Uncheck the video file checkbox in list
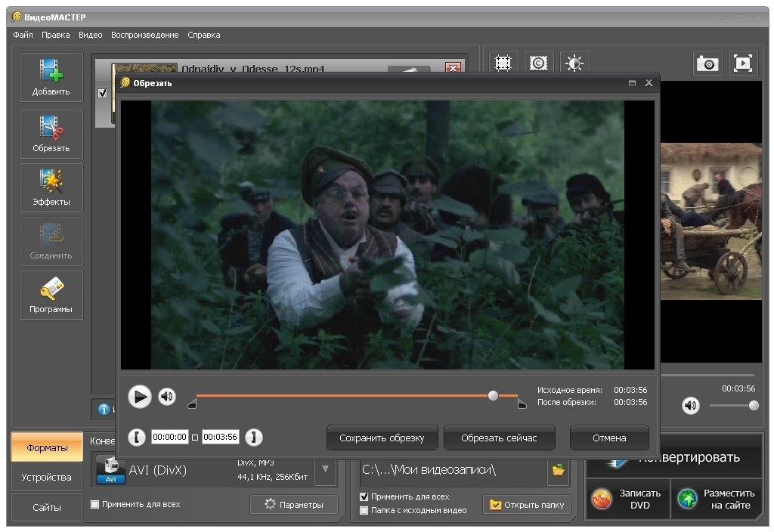The height and width of the screenshot is (532, 774). (x=103, y=93)
